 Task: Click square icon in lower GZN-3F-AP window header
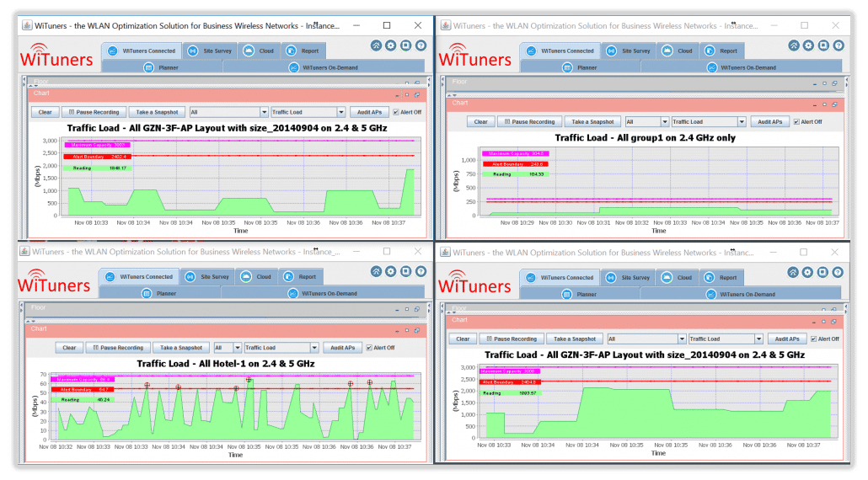(822, 272)
